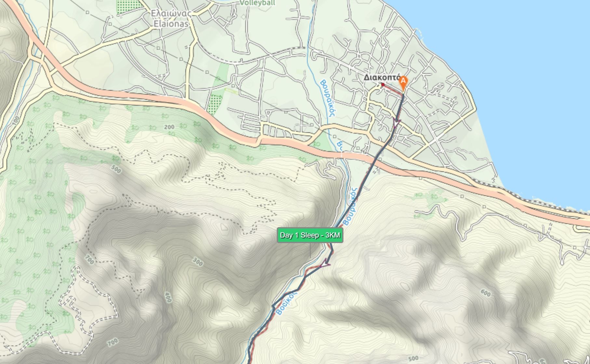Click the route direction arrow near the Διακοπτό streets

[396, 123]
